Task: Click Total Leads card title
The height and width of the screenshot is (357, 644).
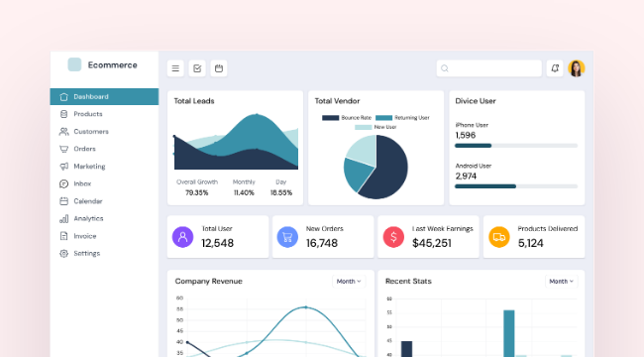Action: point(194,101)
